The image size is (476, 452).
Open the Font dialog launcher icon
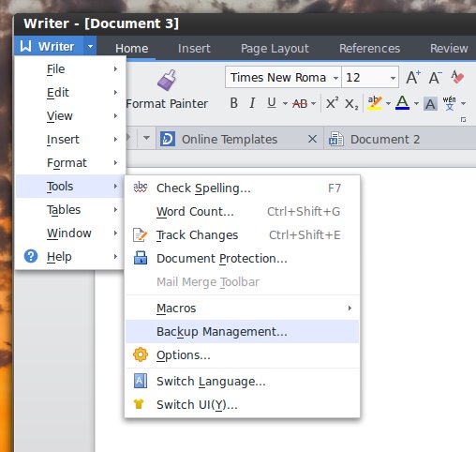tap(464, 120)
